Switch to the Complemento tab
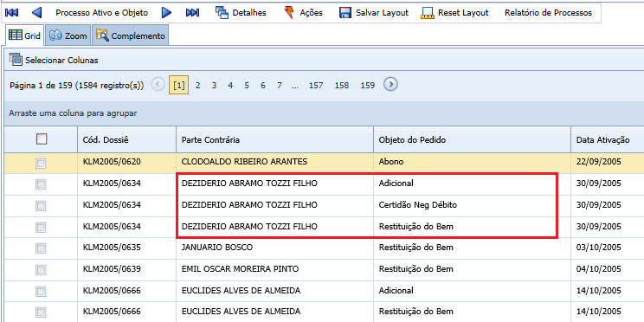Viewport: 644px width, 322px height. coord(131,35)
